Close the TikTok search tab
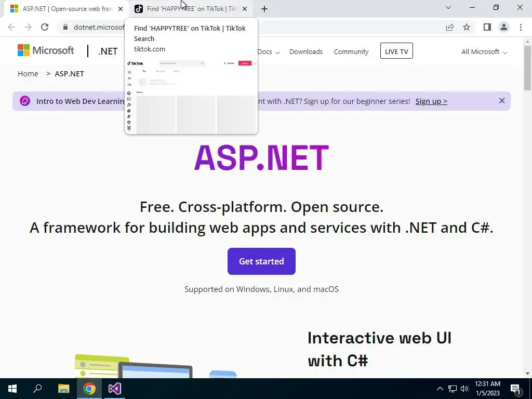 coord(245,9)
